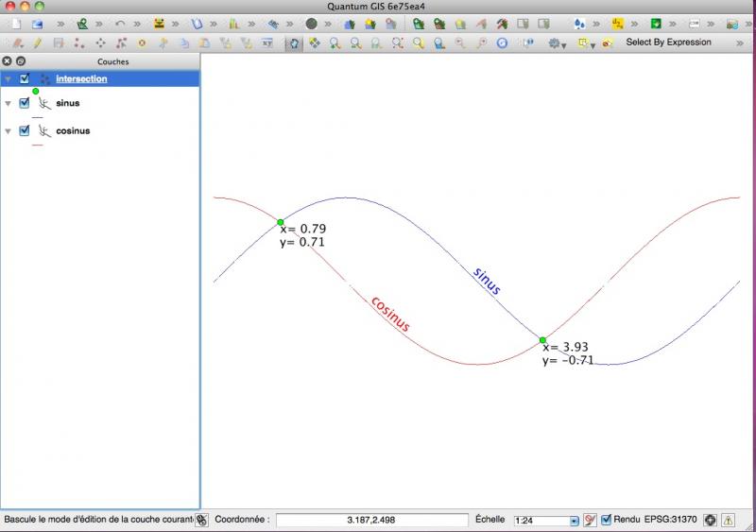The height and width of the screenshot is (532, 756).
Task: Collapse the sinus layer tree arrow
Action: click(9, 104)
